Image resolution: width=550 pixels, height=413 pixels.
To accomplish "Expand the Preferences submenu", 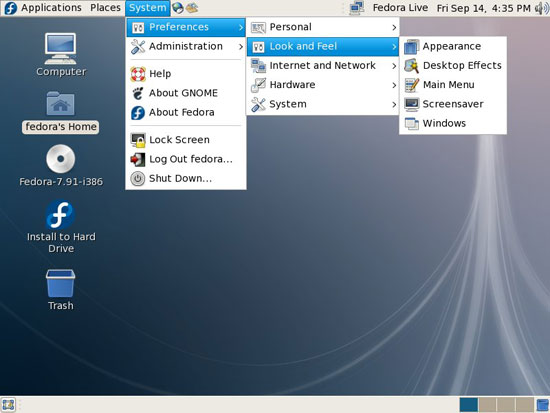I will 186,27.
